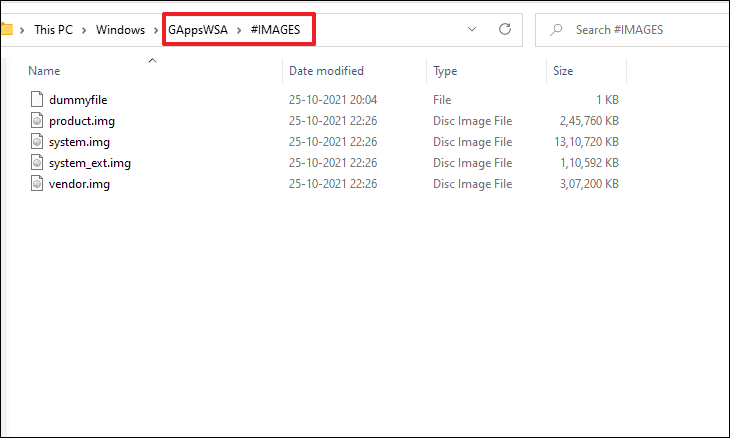730x438 pixels.
Task: Sort files by Type column
Action: coord(445,71)
